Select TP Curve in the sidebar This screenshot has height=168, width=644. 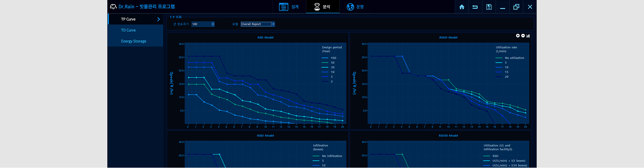coord(136,19)
